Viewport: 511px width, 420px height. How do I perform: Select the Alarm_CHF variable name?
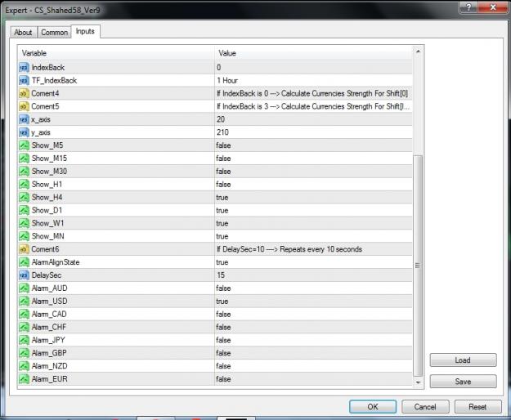[x=48, y=327]
